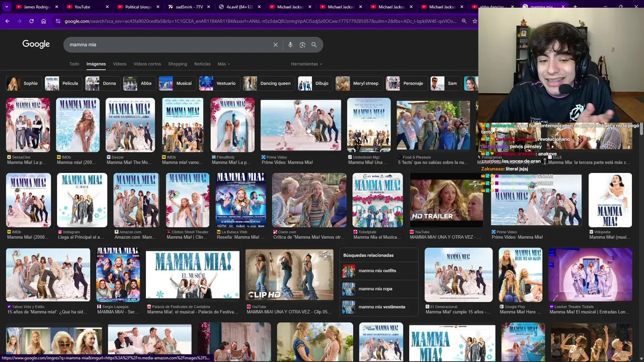The image size is (644, 362).
Task: Click site info icon in address bar
Action: [58, 21]
